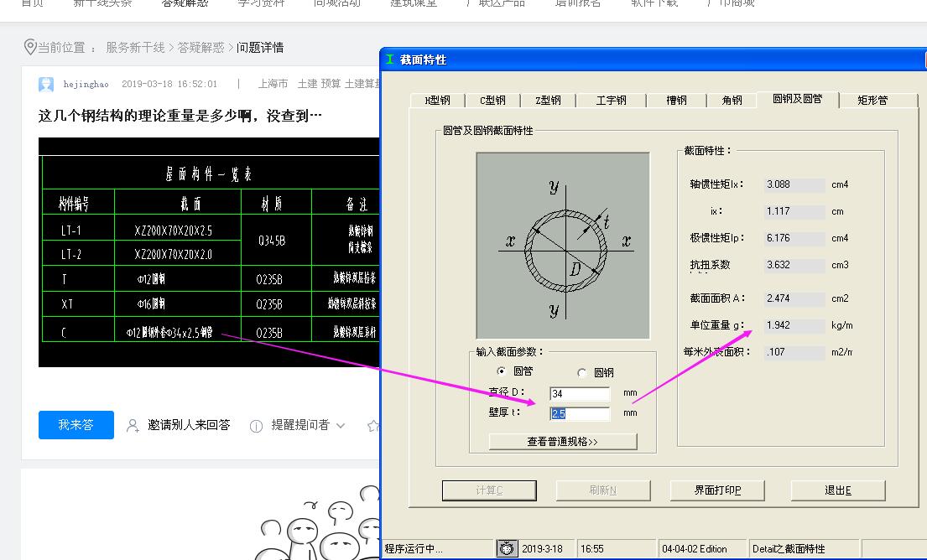Viewport: 927px width, 560px height.
Task: Click the 提醒提问者 info icon
Action: point(256,426)
